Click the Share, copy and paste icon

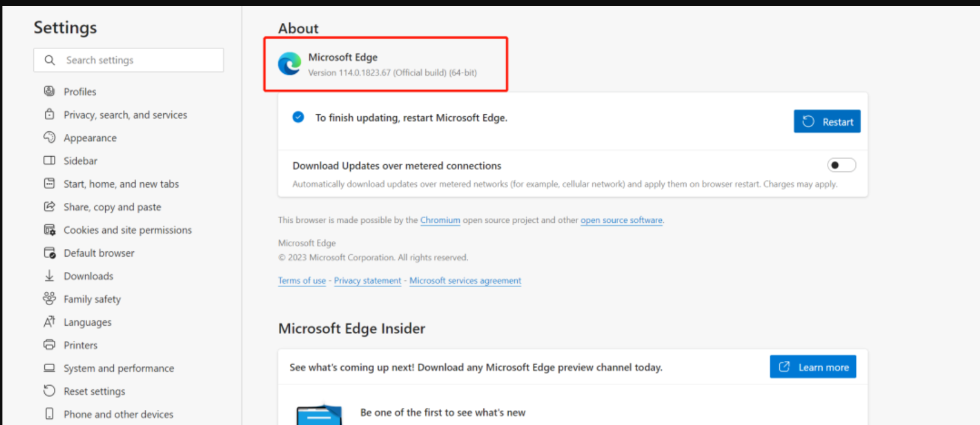coord(49,206)
